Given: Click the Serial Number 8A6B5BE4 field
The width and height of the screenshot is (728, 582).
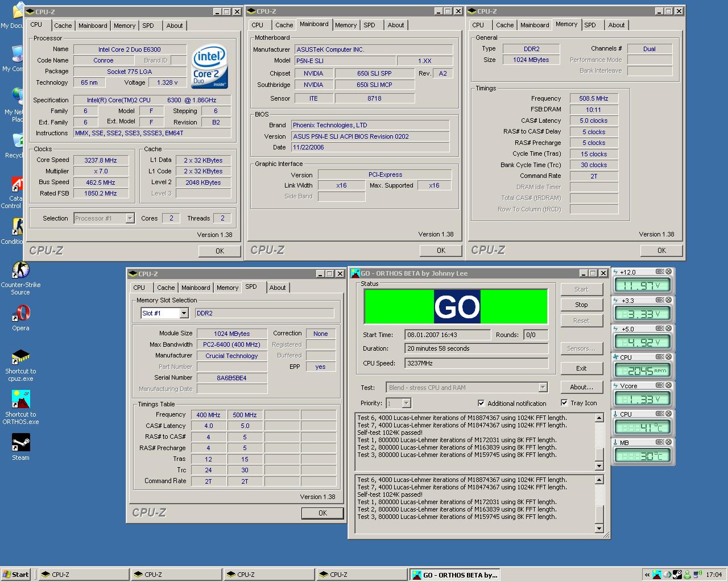Looking at the screenshot, I should point(231,378).
